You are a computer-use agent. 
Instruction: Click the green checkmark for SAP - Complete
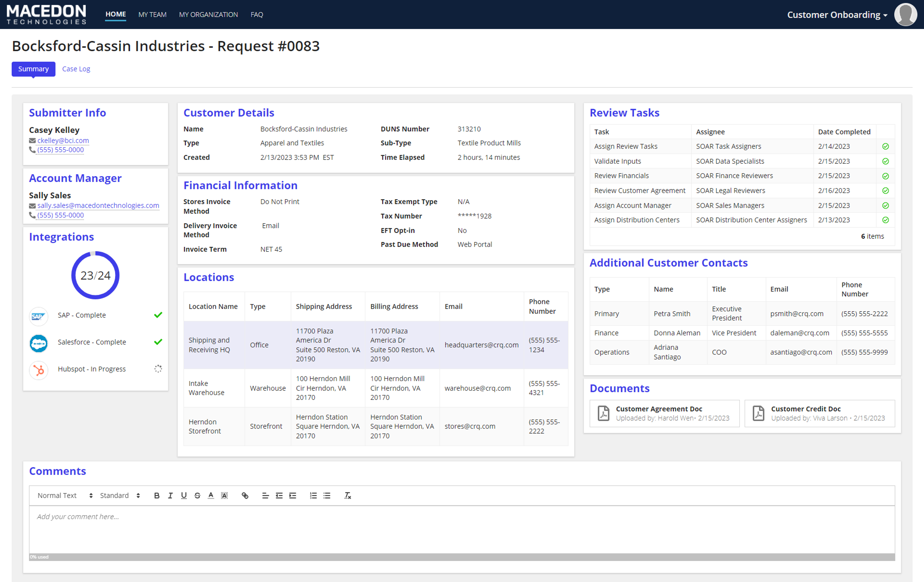158,315
